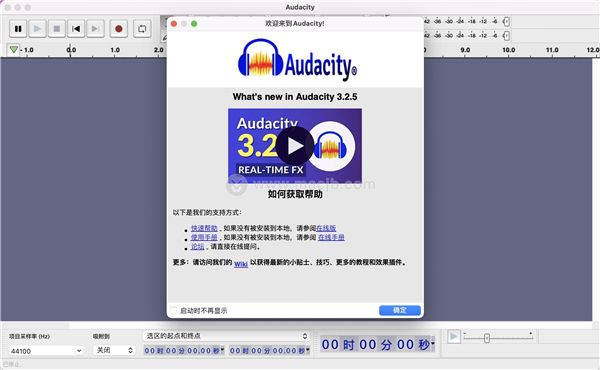This screenshot has width=600, height=370.
Task: Open the 在线版 link
Action: coord(326,228)
